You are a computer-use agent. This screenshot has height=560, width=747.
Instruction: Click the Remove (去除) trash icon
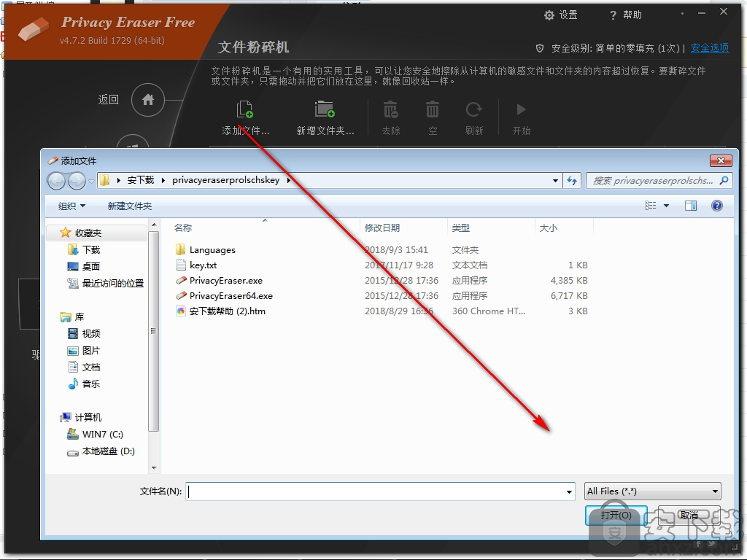coord(391,109)
